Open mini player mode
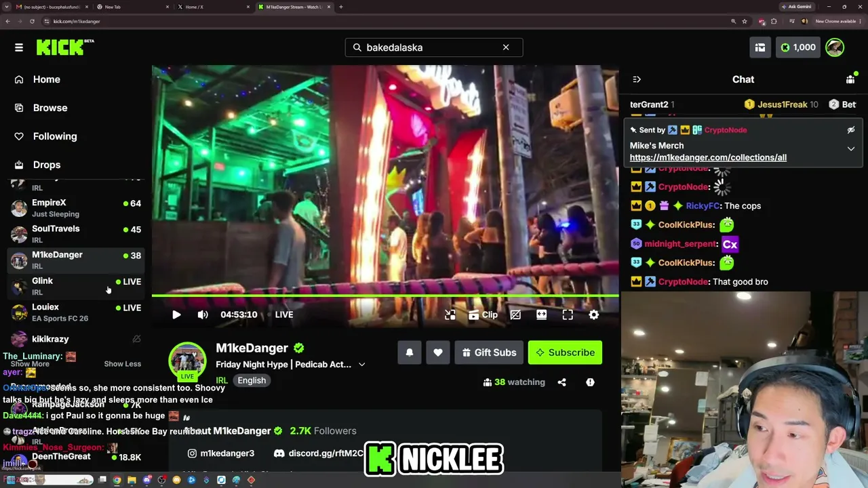Viewport: 868px width, 488px height. pyautogui.click(x=450, y=314)
